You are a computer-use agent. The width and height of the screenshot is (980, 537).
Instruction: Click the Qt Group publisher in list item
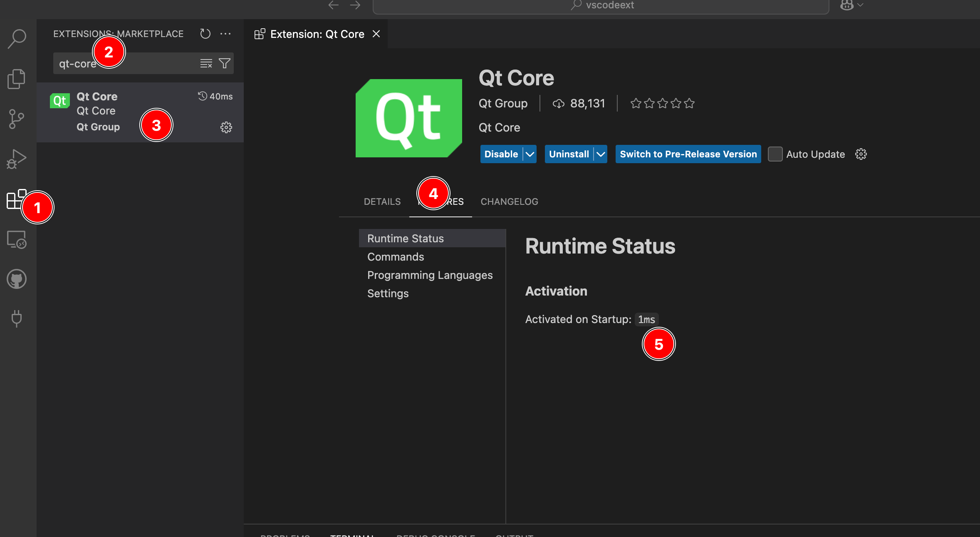click(x=98, y=127)
